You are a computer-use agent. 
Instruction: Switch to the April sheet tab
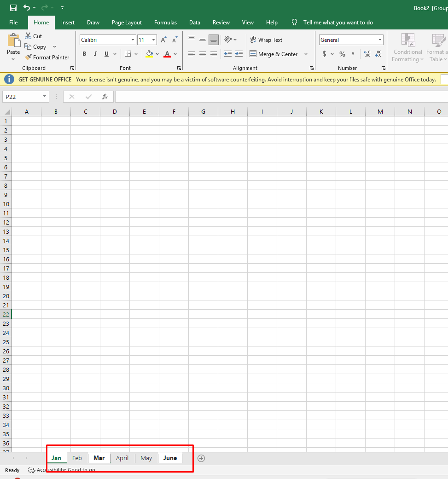122,458
